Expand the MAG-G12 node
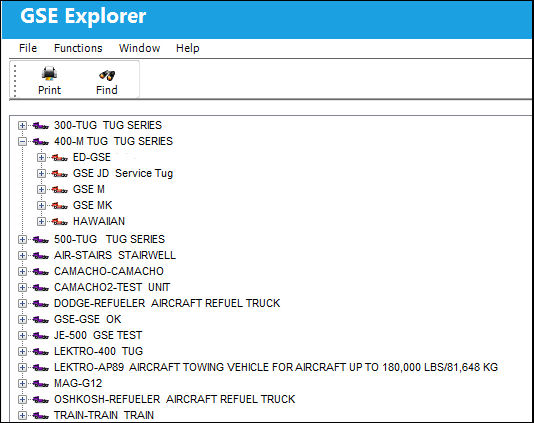Screen dimensions: 534x423 tap(22, 384)
